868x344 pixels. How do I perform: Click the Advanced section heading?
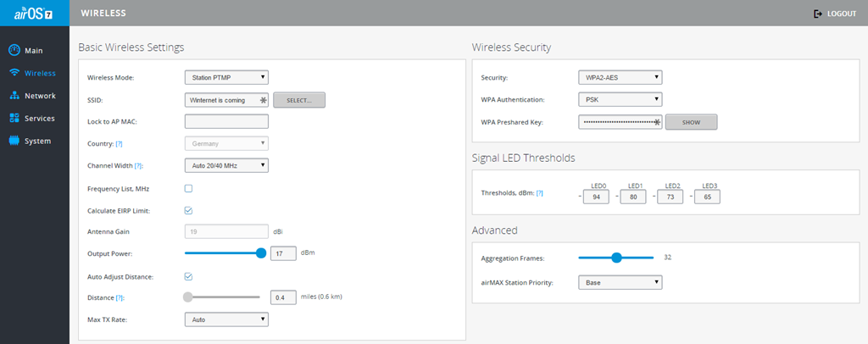click(495, 230)
